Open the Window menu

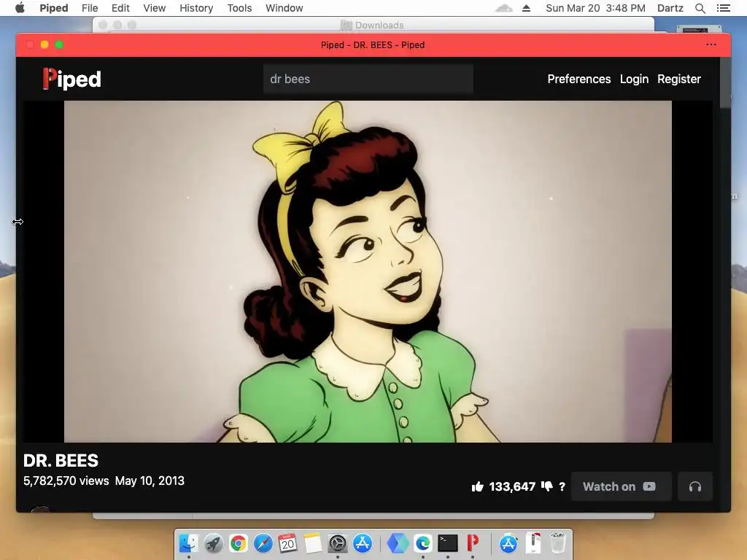[285, 8]
